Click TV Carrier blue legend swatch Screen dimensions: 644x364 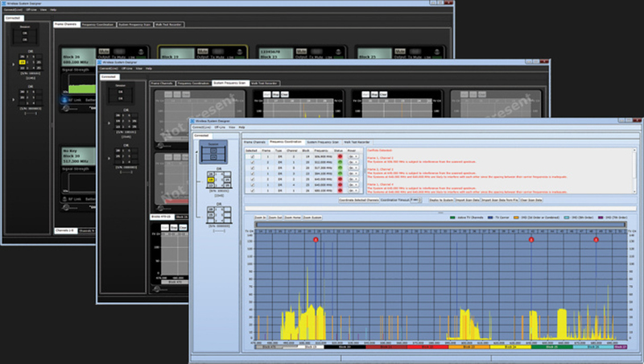tap(490, 217)
